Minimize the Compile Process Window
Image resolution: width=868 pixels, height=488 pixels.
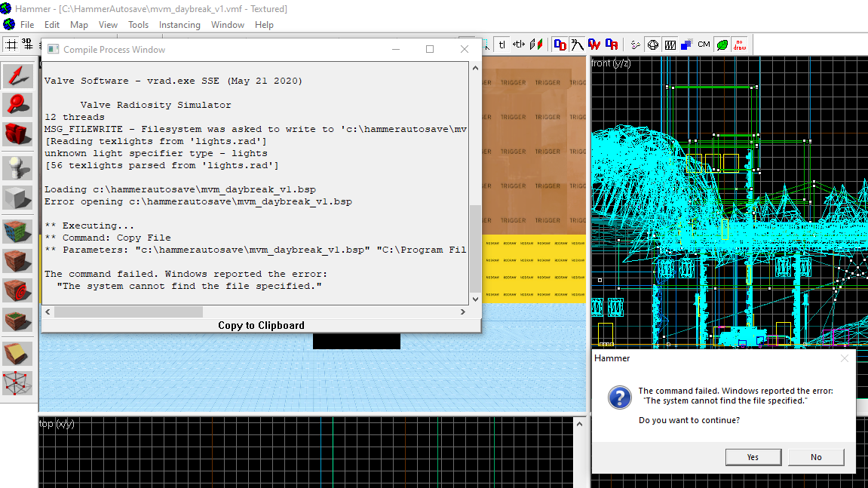396,49
